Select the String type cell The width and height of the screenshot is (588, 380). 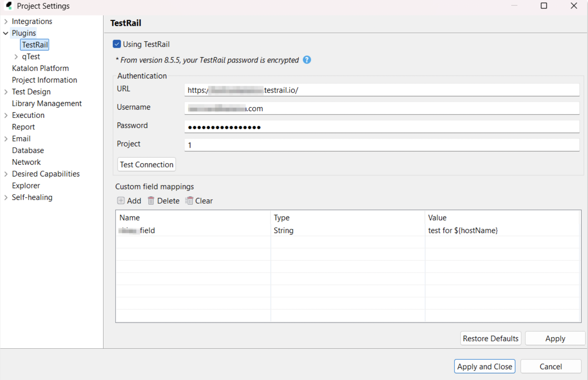point(348,230)
